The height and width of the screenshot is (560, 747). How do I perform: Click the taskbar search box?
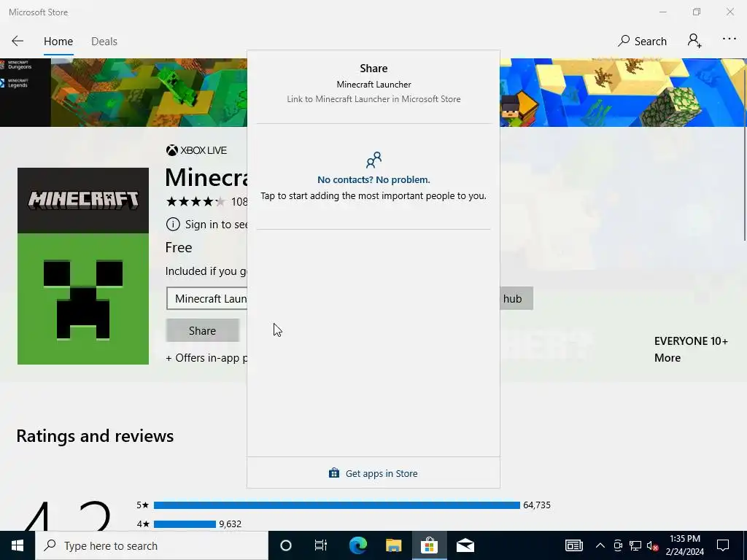[152, 545]
